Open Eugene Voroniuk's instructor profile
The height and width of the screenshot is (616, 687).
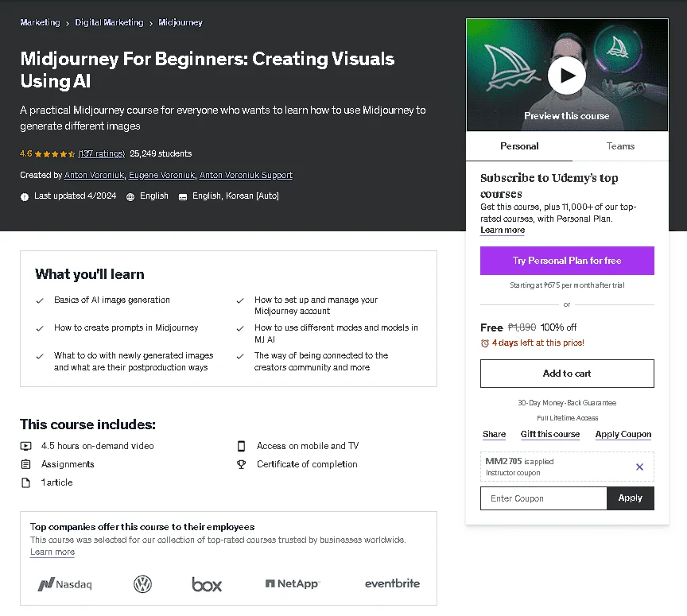(x=161, y=175)
